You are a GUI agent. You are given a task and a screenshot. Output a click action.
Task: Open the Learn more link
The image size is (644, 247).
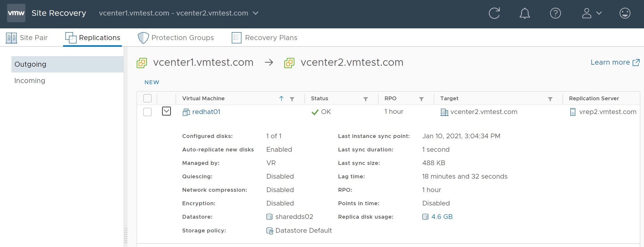pos(615,62)
